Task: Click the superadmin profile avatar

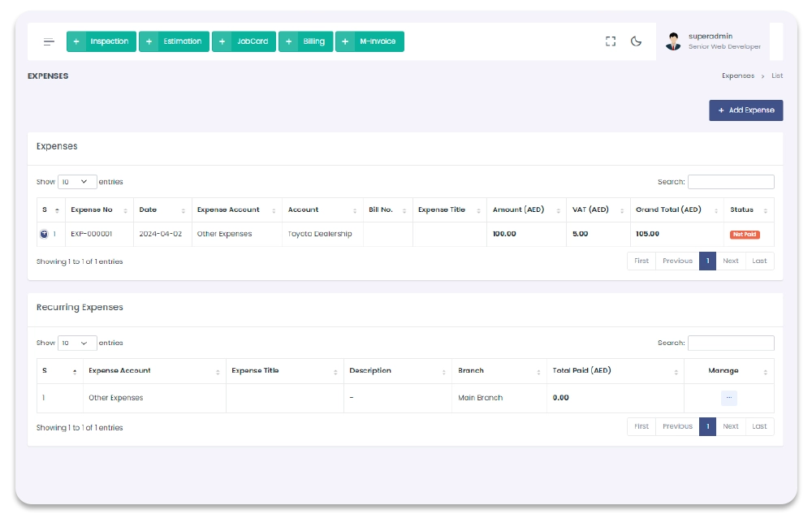Action: coord(673,41)
